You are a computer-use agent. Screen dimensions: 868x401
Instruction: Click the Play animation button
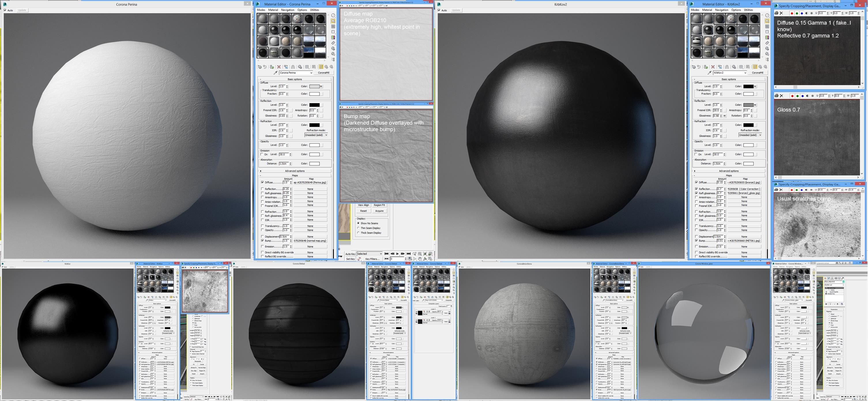[x=397, y=254]
